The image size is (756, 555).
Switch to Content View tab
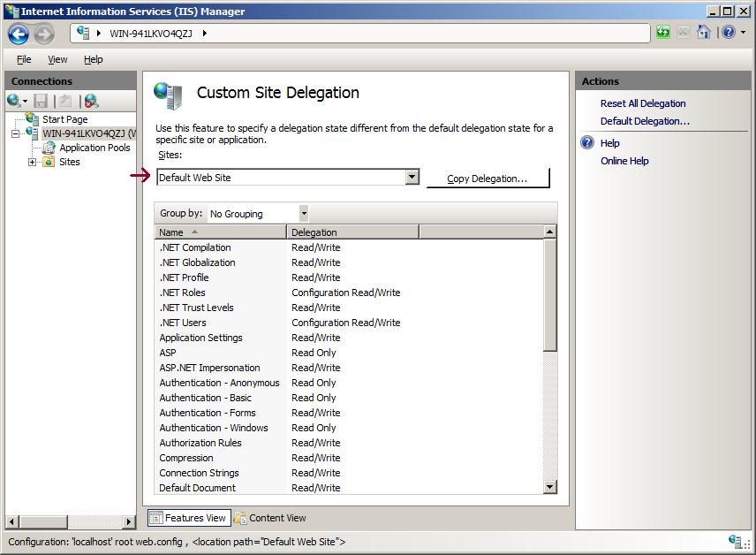[x=270, y=518]
